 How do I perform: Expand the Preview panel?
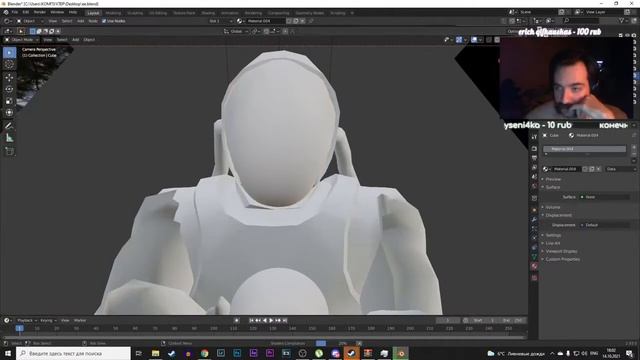[553, 179]
